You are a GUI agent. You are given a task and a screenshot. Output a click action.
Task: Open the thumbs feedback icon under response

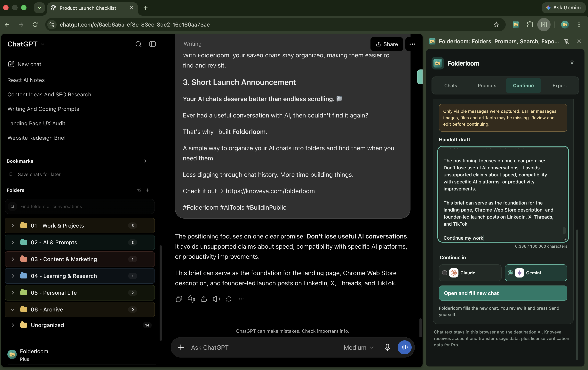pos(191,299)
